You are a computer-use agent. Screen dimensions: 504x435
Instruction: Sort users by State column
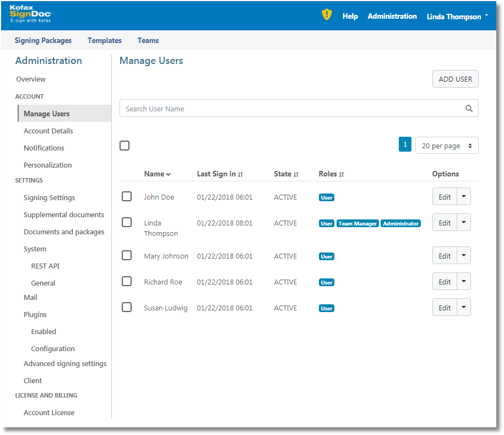pyautogui.click(x=286, y=174)
